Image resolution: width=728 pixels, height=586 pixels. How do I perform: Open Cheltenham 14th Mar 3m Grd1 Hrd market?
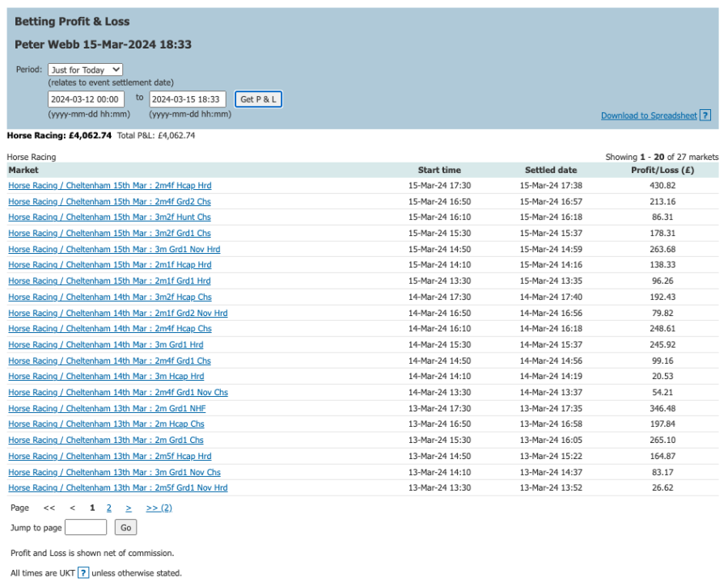click(105, 345)
